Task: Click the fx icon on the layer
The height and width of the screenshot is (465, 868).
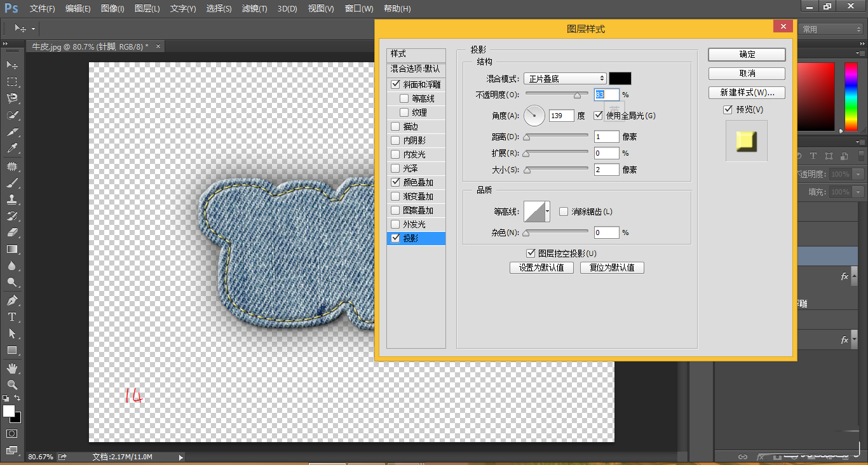Action: tap(844, 276)
